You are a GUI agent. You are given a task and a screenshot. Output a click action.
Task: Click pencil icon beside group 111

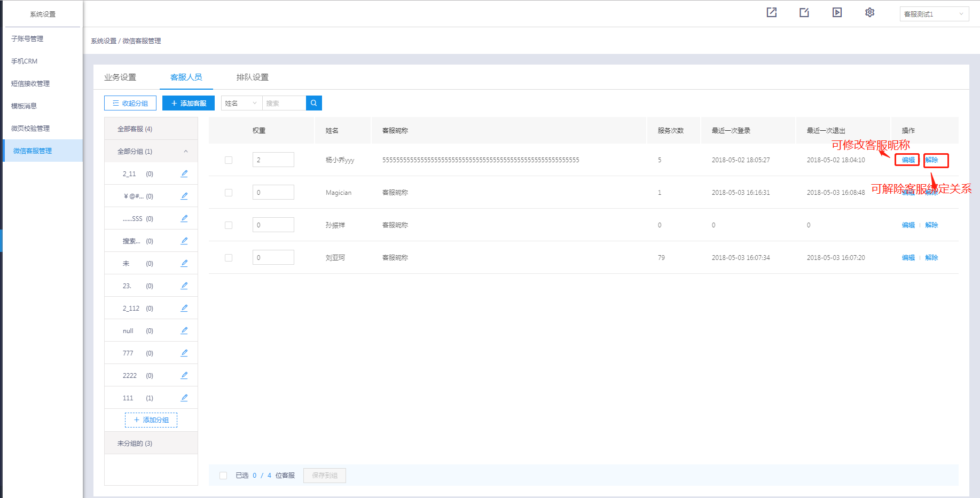pos(184,398)
